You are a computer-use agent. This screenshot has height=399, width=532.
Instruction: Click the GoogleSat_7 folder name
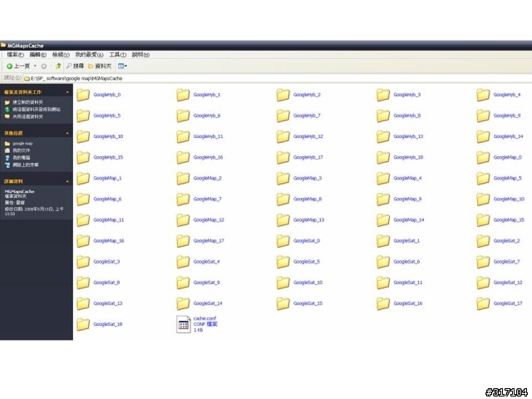coord(506,262)
